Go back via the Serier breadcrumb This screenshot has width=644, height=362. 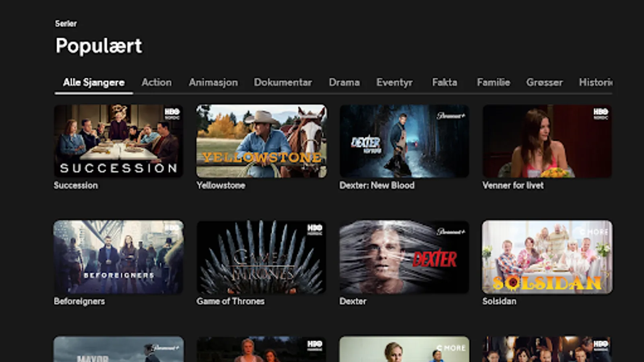pos(66,23)
